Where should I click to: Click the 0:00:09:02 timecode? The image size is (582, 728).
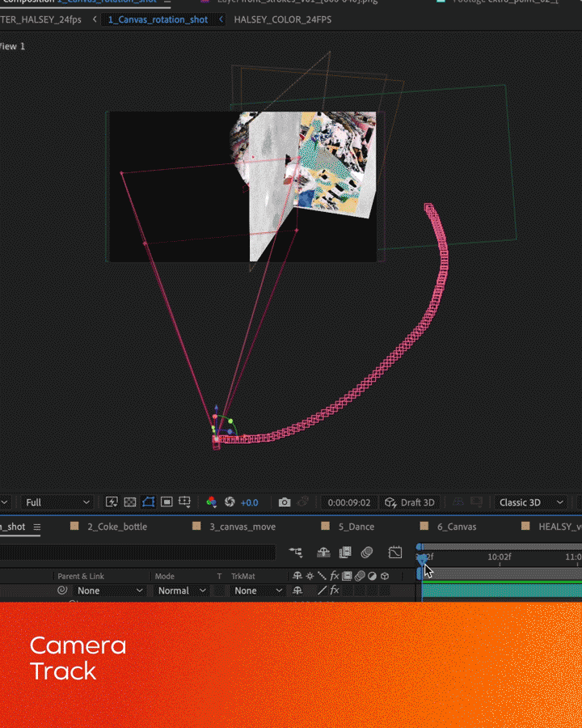pyautogui.click(x=349, y=502)
